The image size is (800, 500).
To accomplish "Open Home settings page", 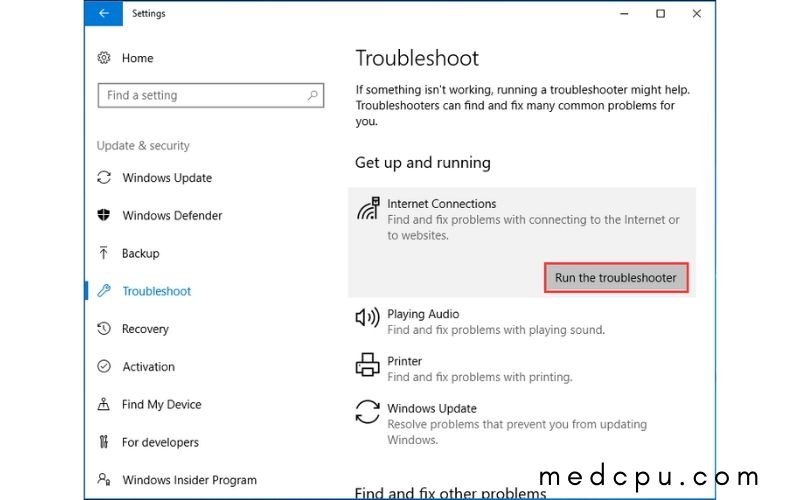I will (138, 58).
